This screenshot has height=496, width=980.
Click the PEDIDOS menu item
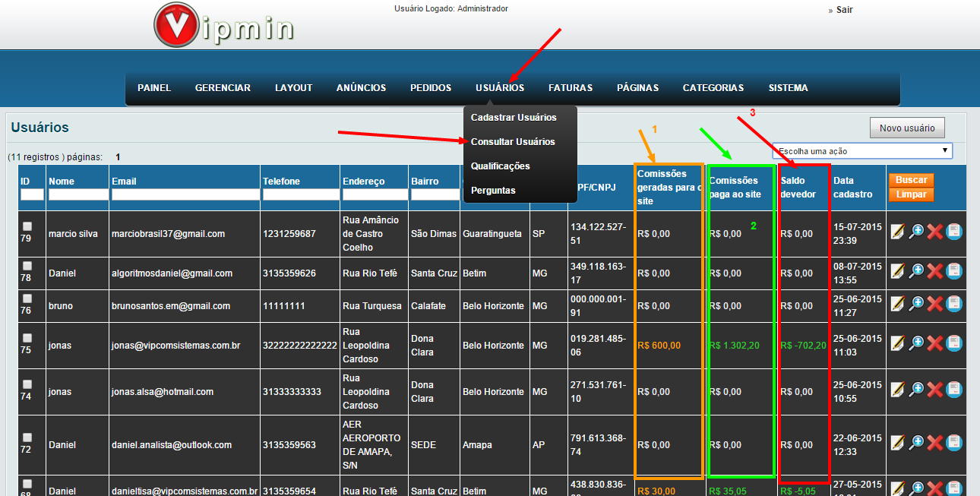(431, 88)
